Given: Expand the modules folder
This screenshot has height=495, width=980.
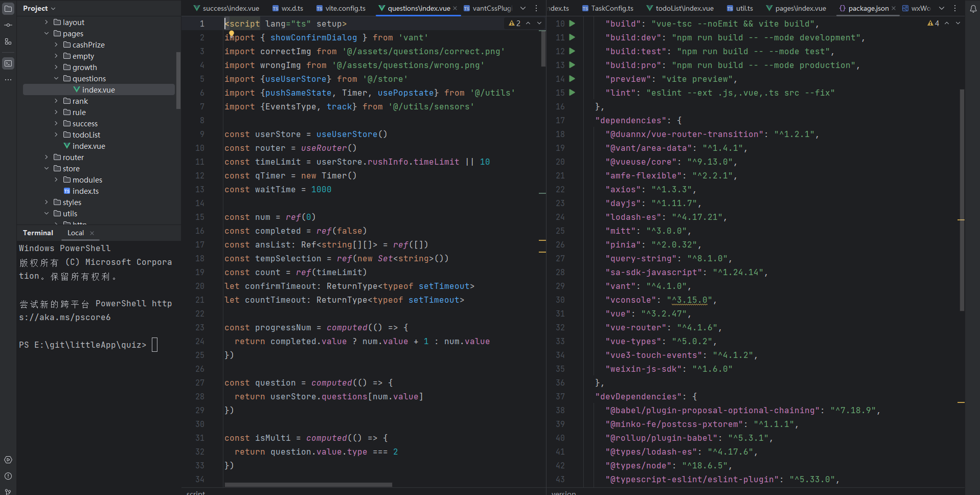Looking at the screenshot, I should coord(56,179).
